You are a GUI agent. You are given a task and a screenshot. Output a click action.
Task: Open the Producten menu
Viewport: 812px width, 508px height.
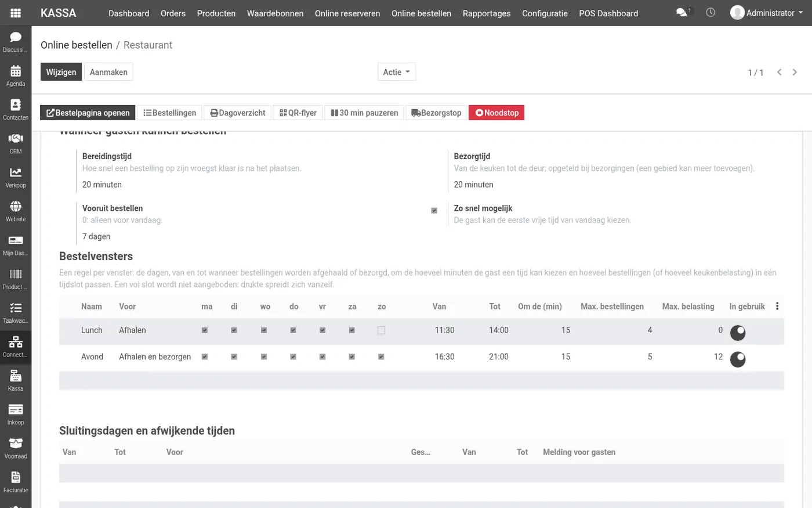[x=216, y=13]
